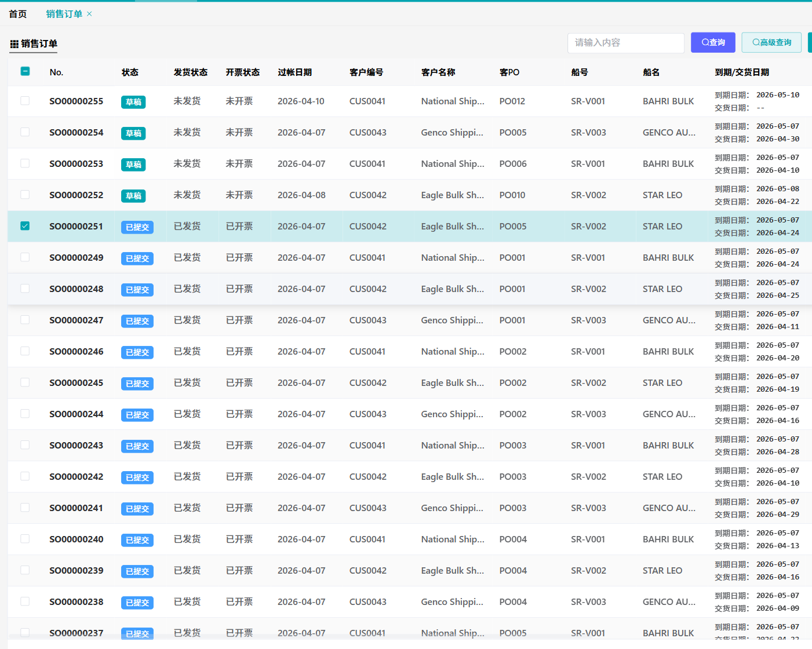Toggle the select-all header checkbox
Viewport: 812px width, 649px height.
(25, 71)
